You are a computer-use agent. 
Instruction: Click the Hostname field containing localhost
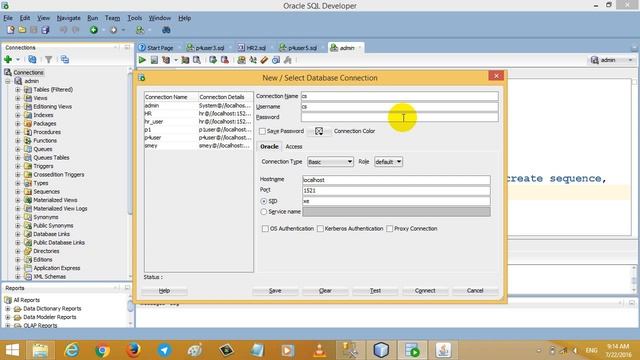(x=396, y=180)
